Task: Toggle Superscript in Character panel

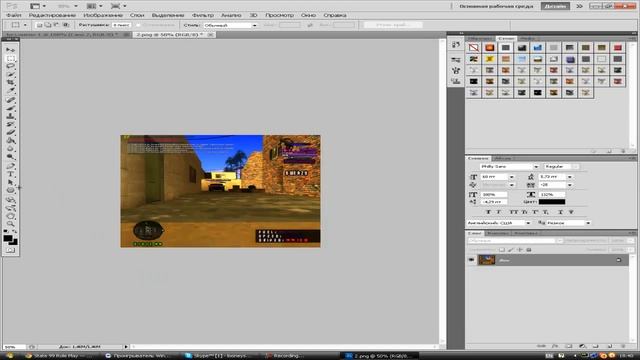Action: point(535,212)
